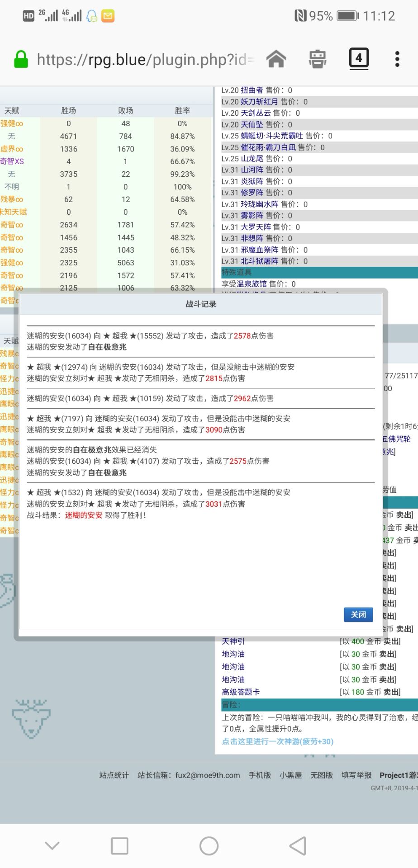This screenshot has width=418, height=868.
Task: Open the tab switcher showing 4 tabs
Action: [x=359, y=58]
